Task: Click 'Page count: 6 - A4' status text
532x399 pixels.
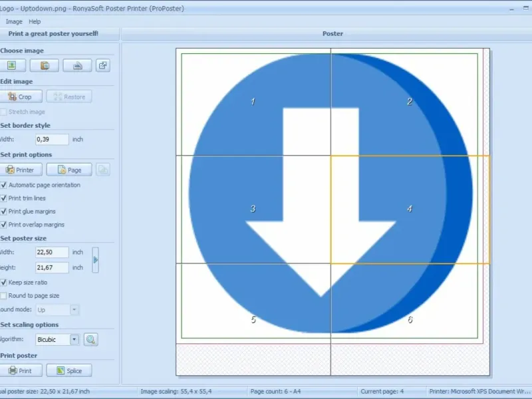Action: [x=275, y=391]
